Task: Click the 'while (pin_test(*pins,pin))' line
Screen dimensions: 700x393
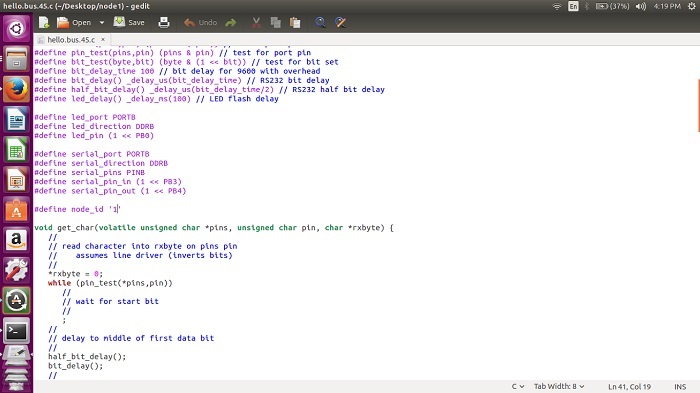Action: (x=110, y=283)
